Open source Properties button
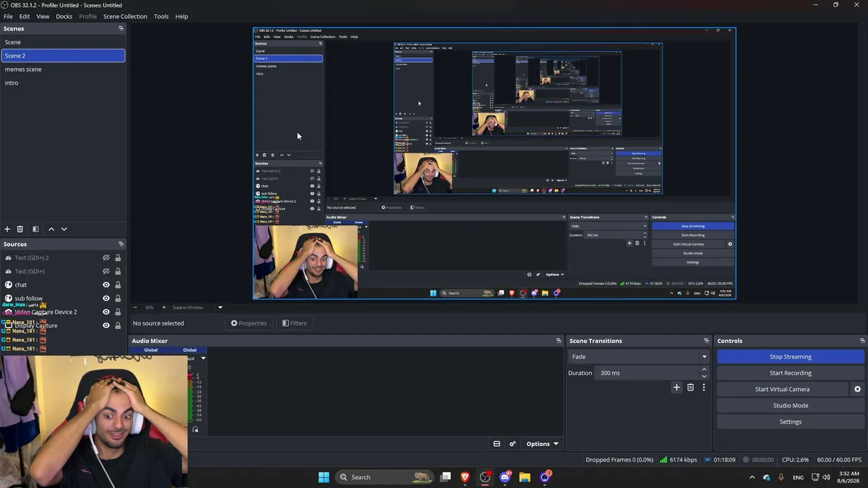 click(248, 323)
